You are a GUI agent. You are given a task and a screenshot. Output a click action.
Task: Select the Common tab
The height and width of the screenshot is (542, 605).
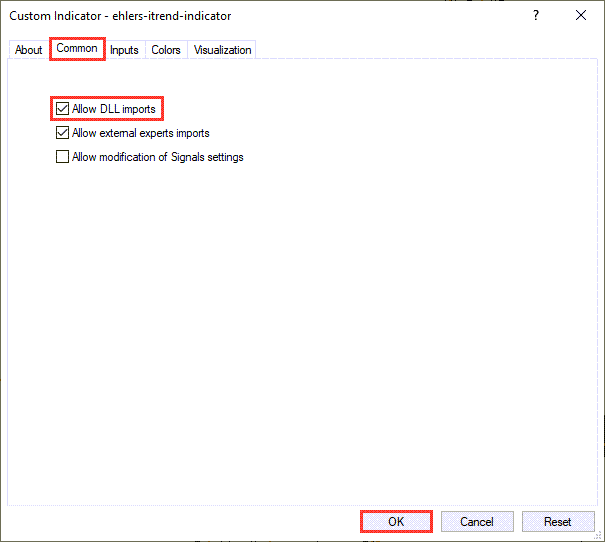pyautogui.click(x=77, y=49)
